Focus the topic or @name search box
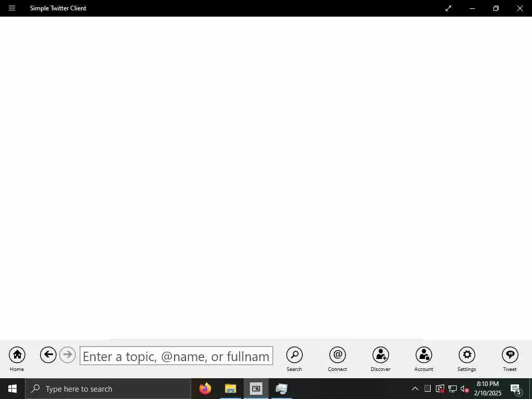Screen dimensions: 532x399 (177, 355)
